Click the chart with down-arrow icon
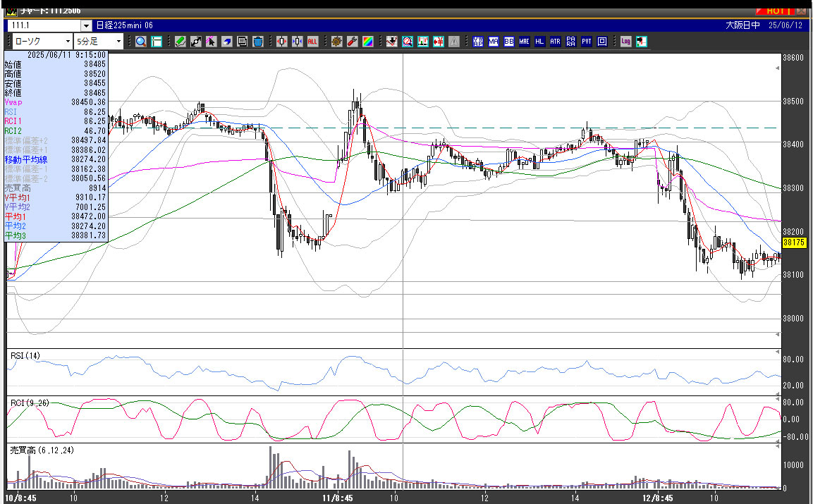Image resolution: width=813 pixels, height=504 pixels. pyautogui.click(x=391, y=42)
